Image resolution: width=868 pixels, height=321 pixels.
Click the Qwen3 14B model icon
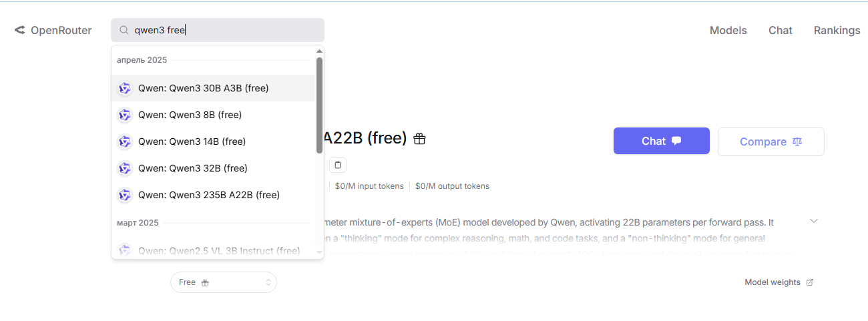tap(125, 141)
